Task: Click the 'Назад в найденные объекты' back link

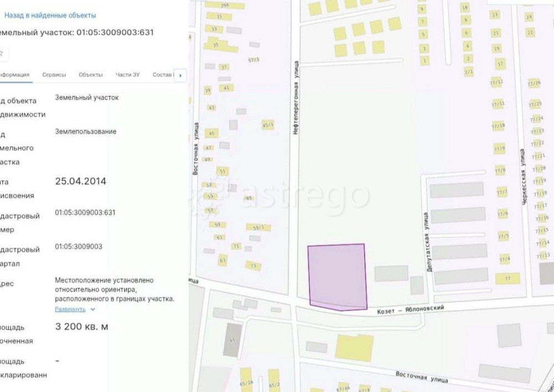Action: pyautogui.click(x=50, y=16)
